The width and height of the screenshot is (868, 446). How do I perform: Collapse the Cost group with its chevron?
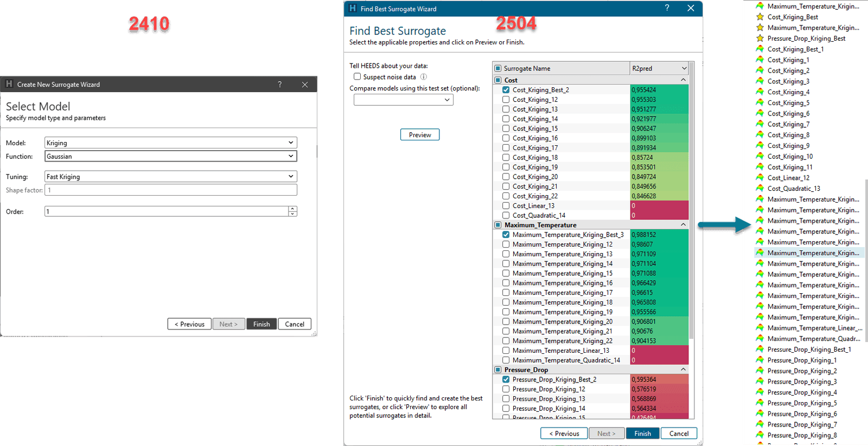(x=683, y=80)
